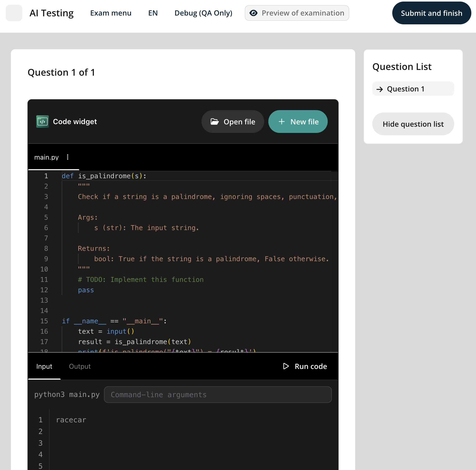Open the Debug (QA Only) menu
This screenshot has height=470, width=476.
pos(203,13)
